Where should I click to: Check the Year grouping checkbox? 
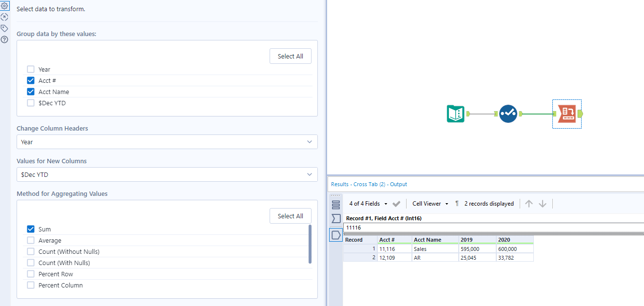click(31, 69)
